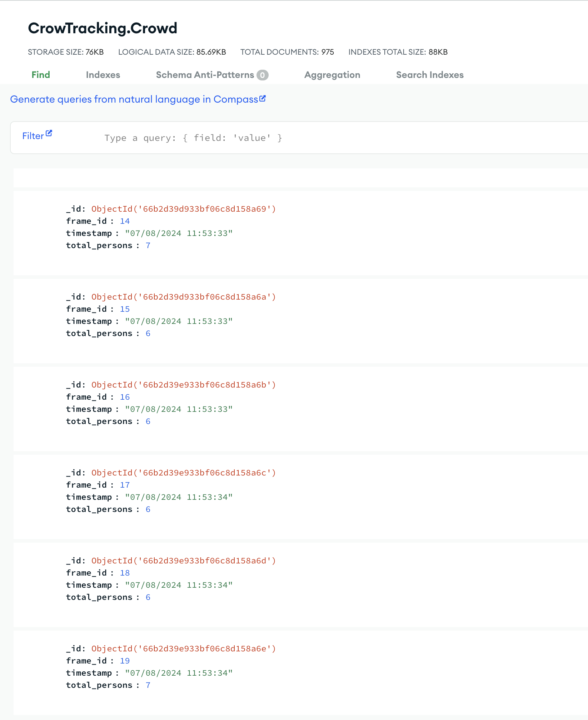Screen dimensions: 588x720
Task: Focus the query filter input field
Action: pos(343,138)
